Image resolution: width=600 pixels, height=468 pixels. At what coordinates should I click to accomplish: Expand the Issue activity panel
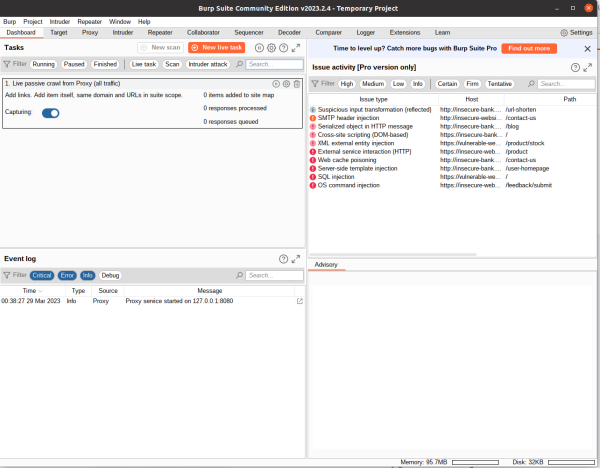tap(587, 68)
